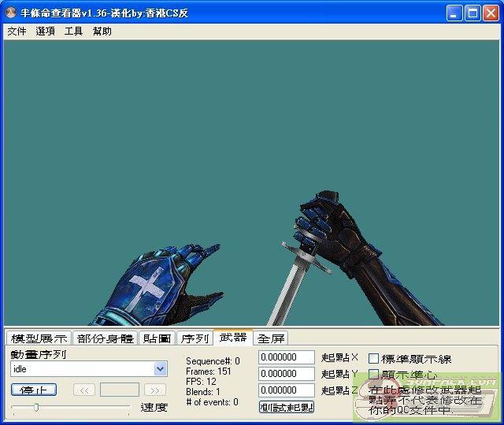Image resolution: width=504 pixels, height=425 pixels.
Task: Click the previous frame << button
Action: (84, 390)
